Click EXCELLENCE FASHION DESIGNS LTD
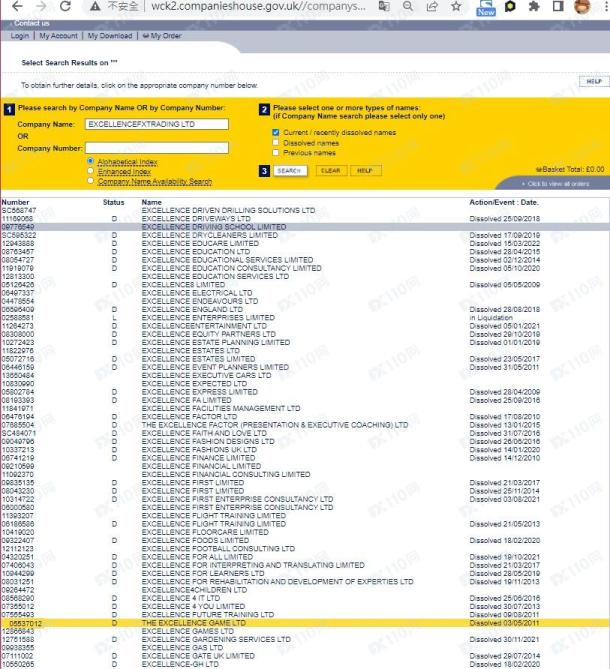 (208, 442)
